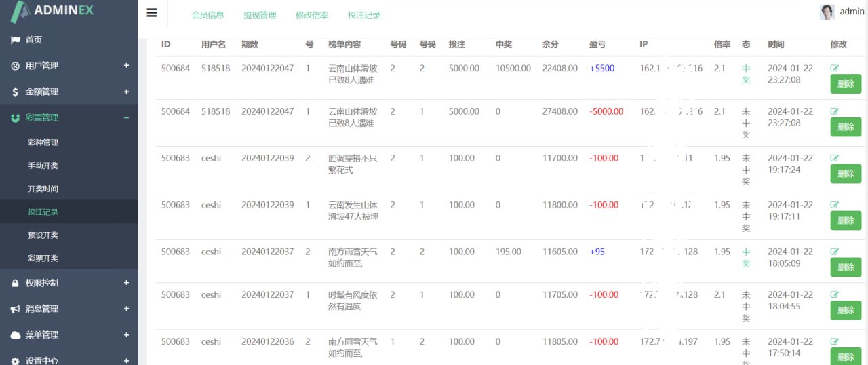Open the 会员信息 tab
This screenshot has width=868, height=365.
(x=208, y=15)
